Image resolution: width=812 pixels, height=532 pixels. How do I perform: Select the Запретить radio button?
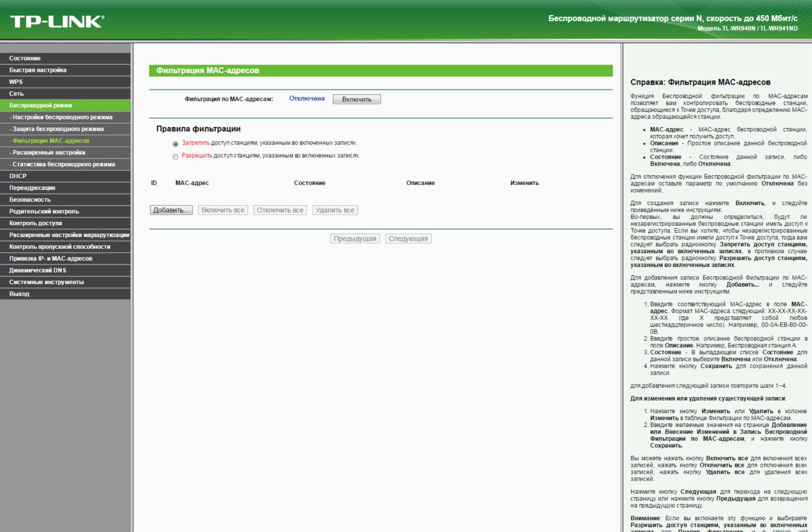coord(176,144)
